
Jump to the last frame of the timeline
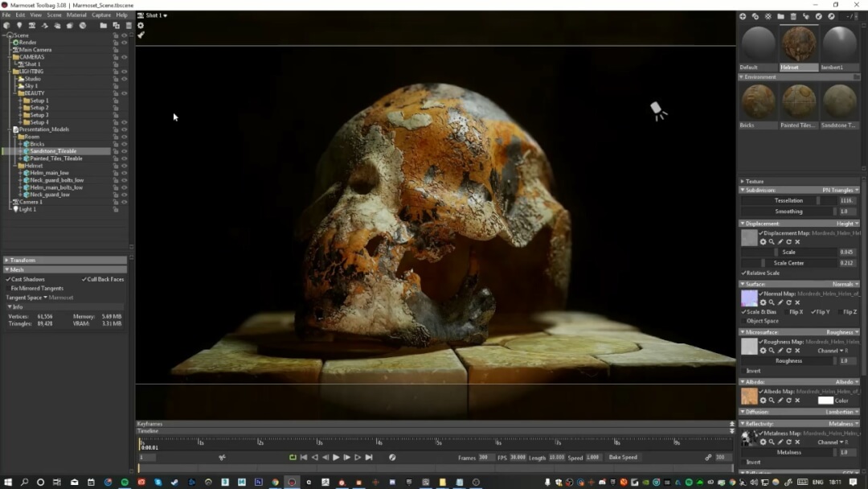click(x=369, y=458)
